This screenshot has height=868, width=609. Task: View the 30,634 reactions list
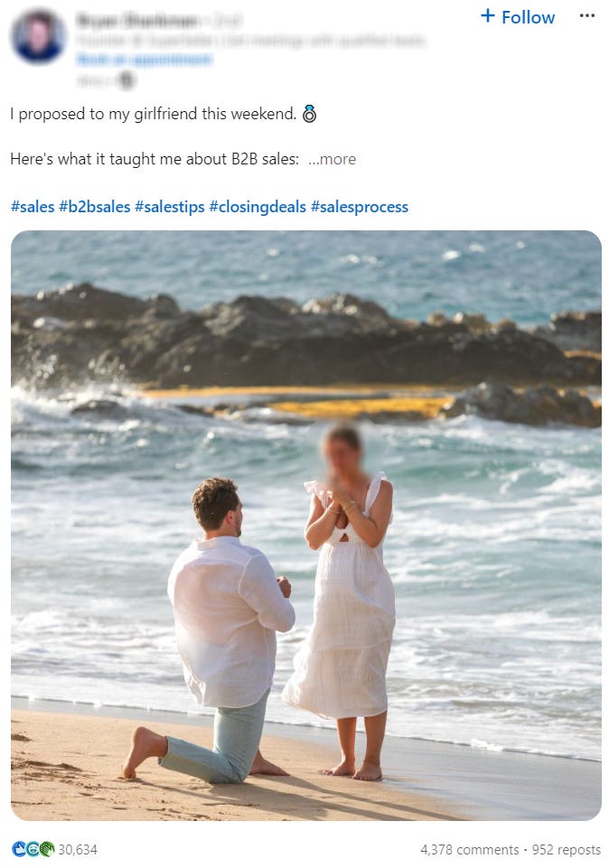tap(78, 849)
